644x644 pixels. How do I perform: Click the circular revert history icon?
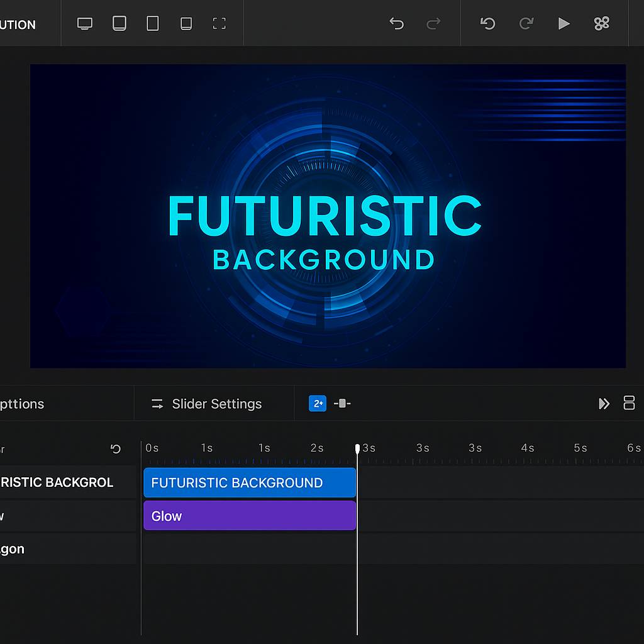click(x=488, y=24)
